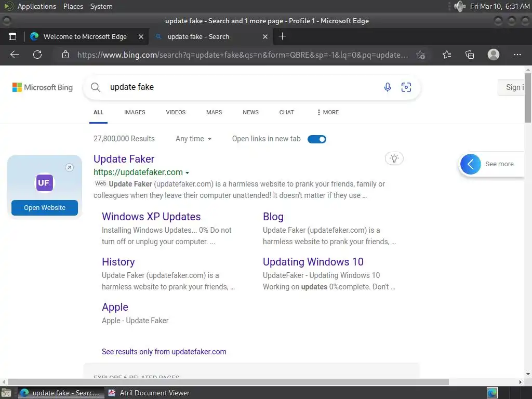Open the Updating Windows 10 link
532x399 pixels.
click(x=313, y=262)
